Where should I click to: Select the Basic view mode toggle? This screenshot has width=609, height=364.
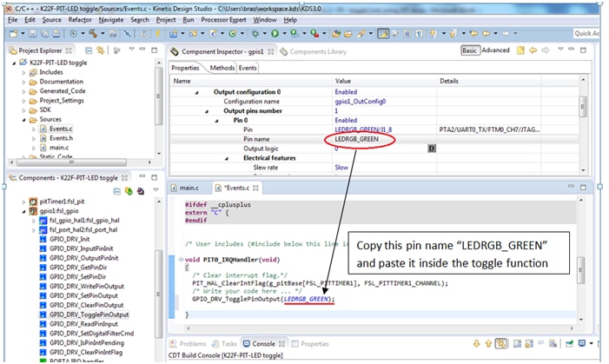point(469,51)
